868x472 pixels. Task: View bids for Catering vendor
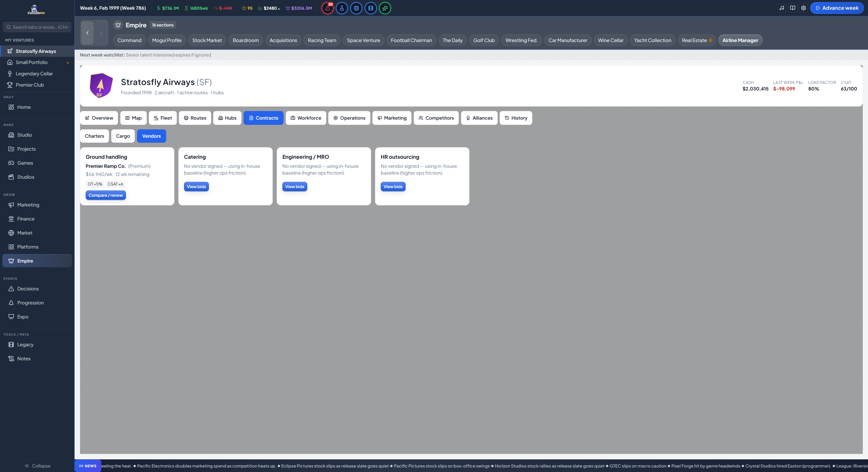(x=196, y=186)
